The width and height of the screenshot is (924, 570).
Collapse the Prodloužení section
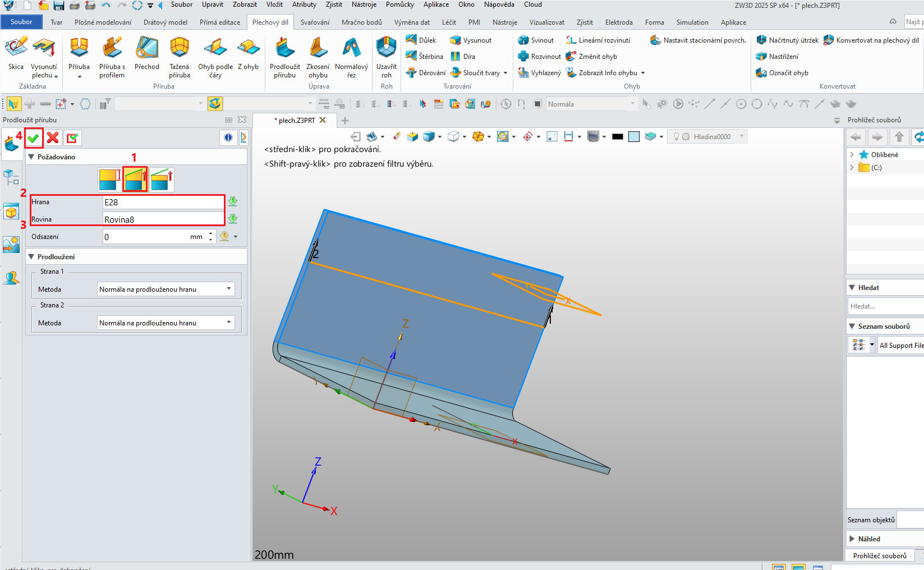(x=32, y=257)
